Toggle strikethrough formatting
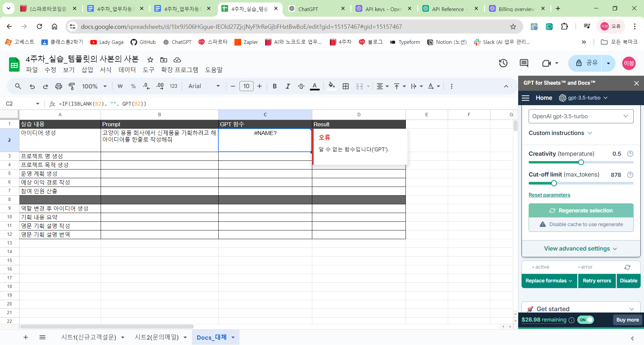The width and height of the screenshot is (644, 345). pyautogui.click(x=301, y=86)
